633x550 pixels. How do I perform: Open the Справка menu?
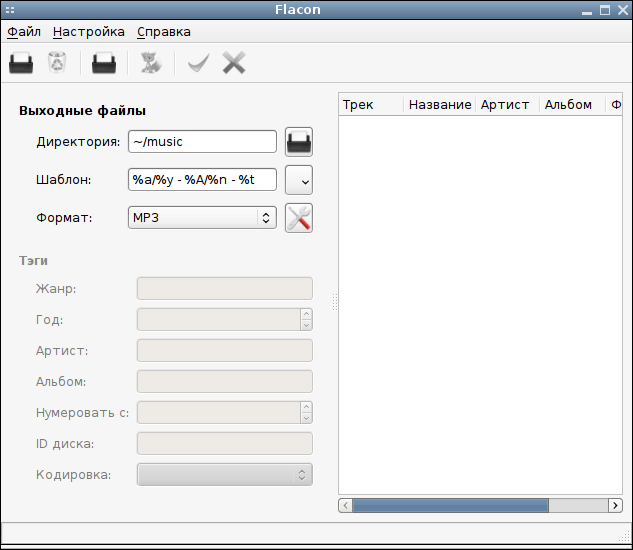(x=163, y=31)
